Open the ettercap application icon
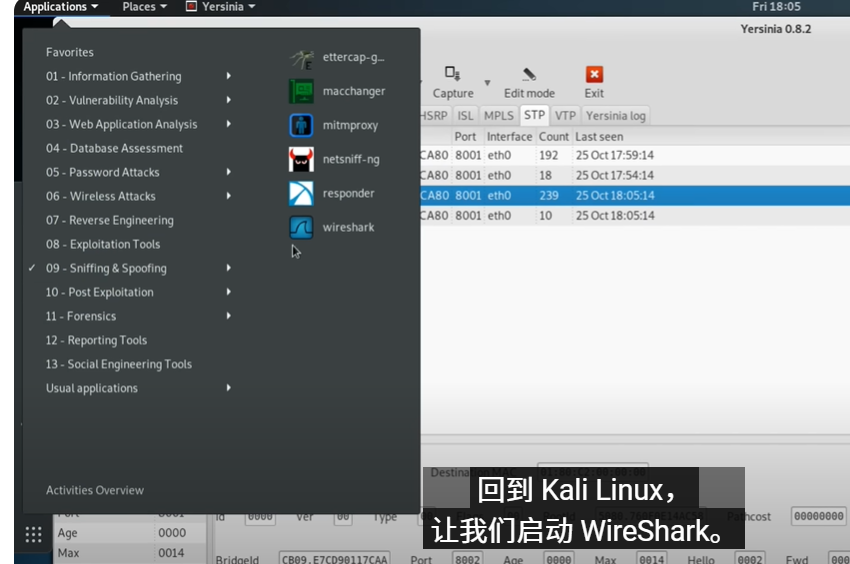 pos(301,58)
